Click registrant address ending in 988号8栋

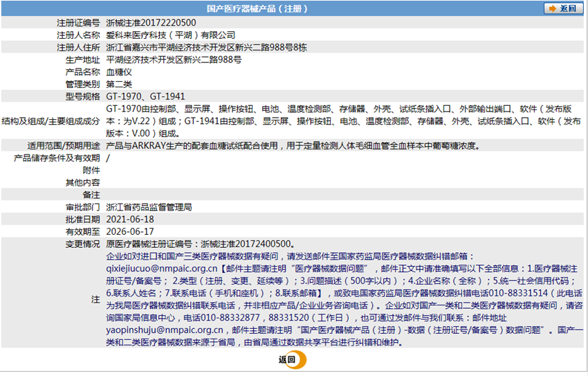click(207, 48)
